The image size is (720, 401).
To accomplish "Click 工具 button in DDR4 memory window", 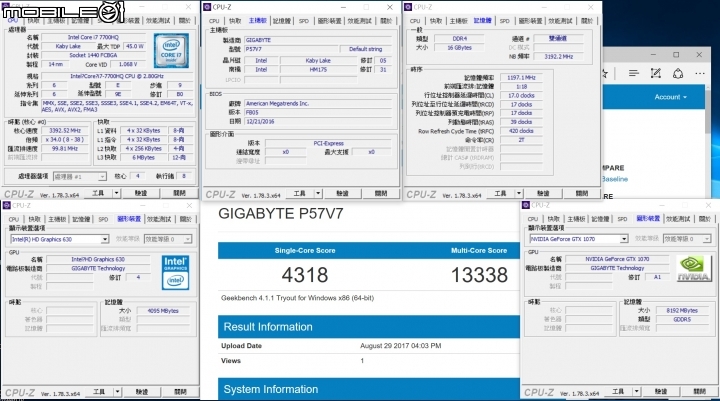I will [500, 193].
